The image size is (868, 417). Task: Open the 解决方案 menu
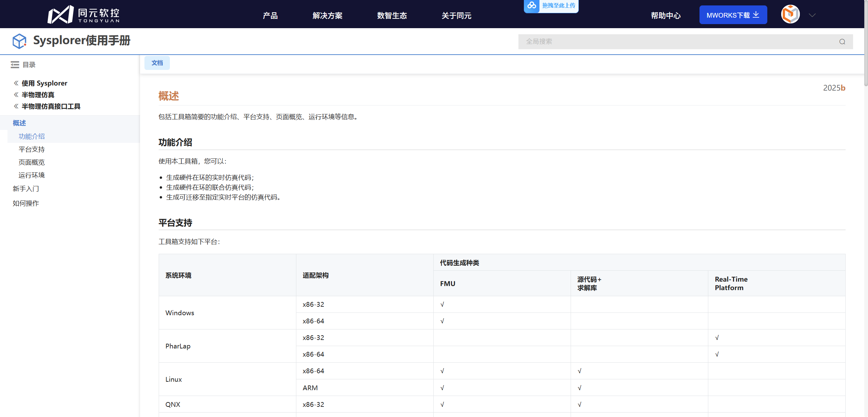click(328, 16)
